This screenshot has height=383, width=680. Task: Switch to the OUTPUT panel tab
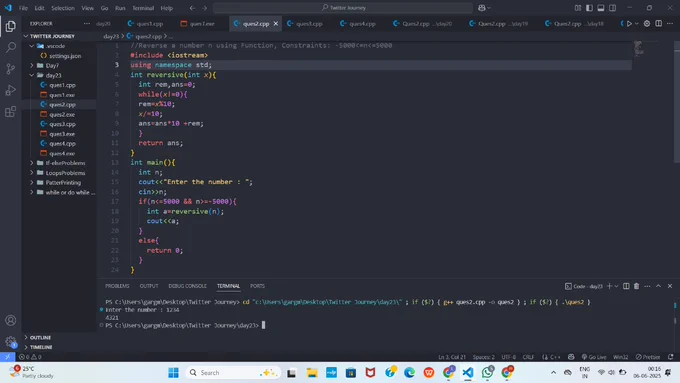click(149, 286)
